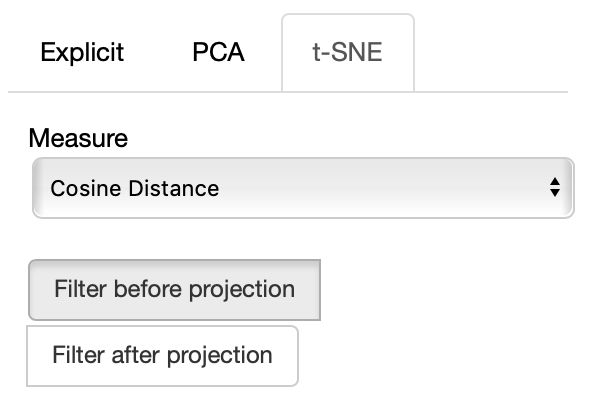Change the Cosine Distance measure selection
The image size is (598, 394).
(303, 188)
